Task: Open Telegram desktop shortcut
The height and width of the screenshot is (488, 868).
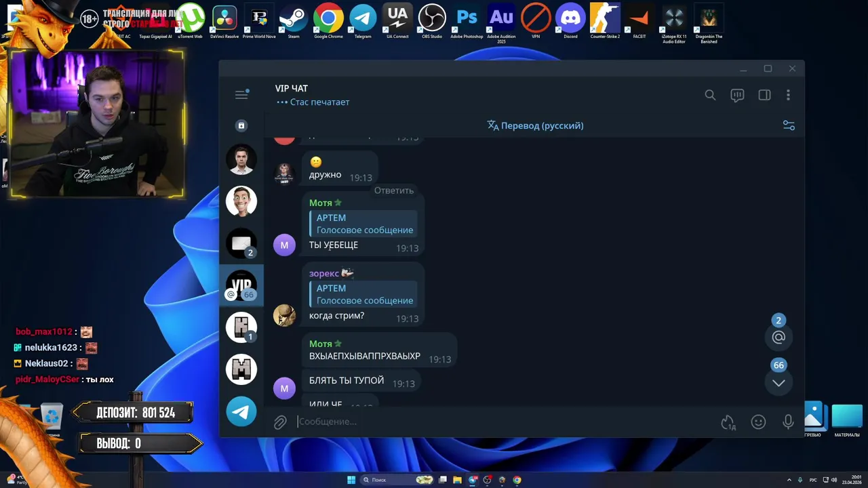Action: [363, 21]
